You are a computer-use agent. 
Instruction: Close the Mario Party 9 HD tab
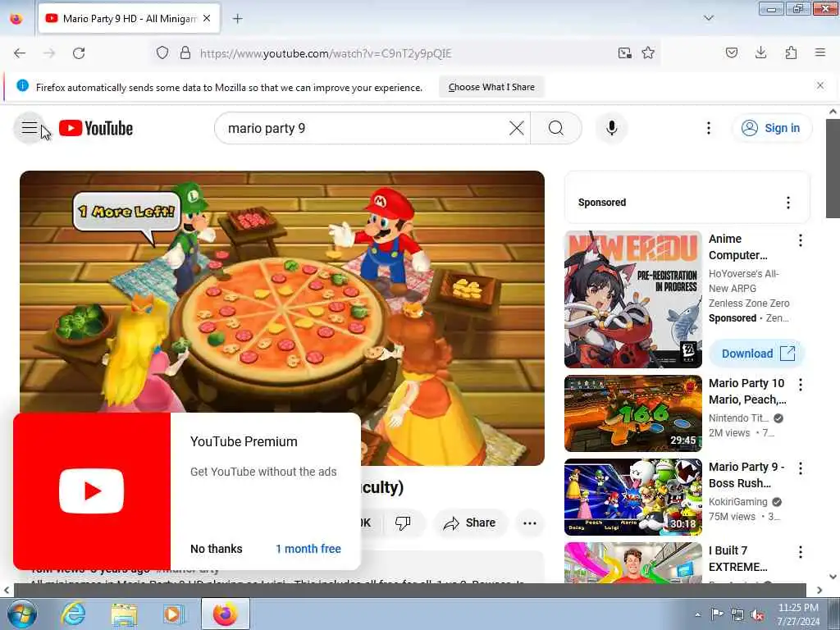click(x=207, y=18)
